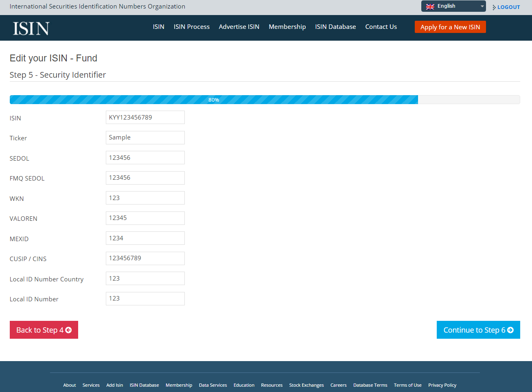This screenshot has width=532, height=392.
Task: Click the ISIN logo in the header
Action: click(31, 28)
